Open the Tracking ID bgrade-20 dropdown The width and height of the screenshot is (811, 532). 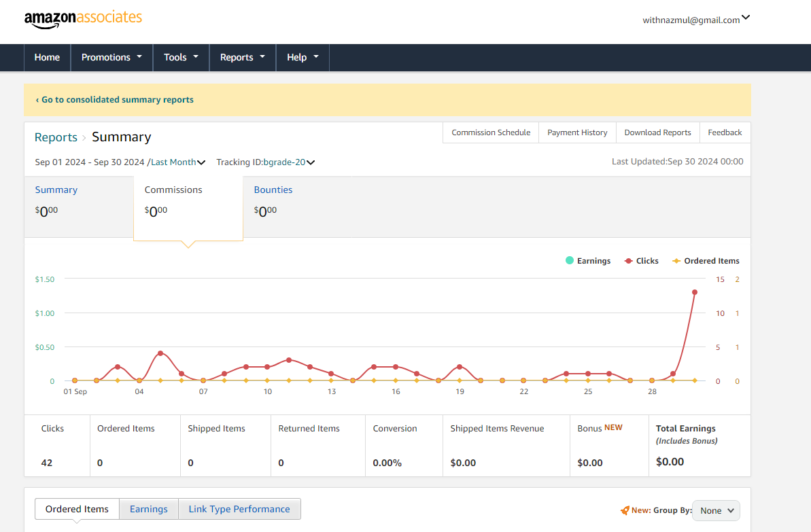point(289,162)
